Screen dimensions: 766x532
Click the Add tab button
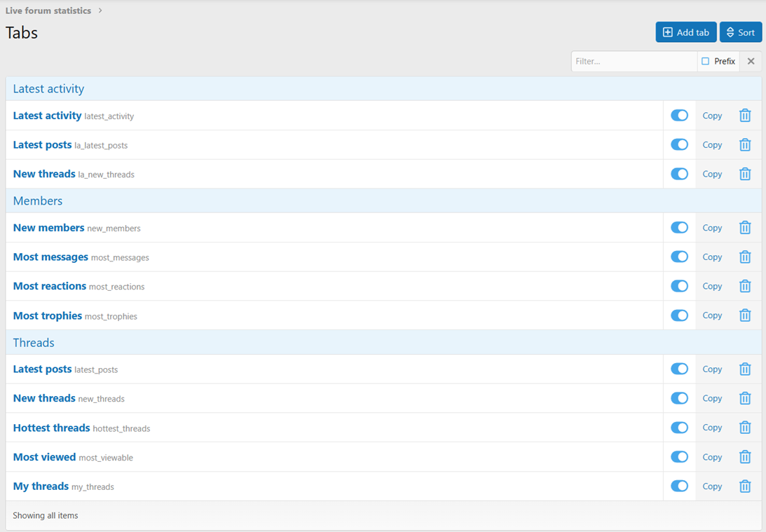coord(685,32)
